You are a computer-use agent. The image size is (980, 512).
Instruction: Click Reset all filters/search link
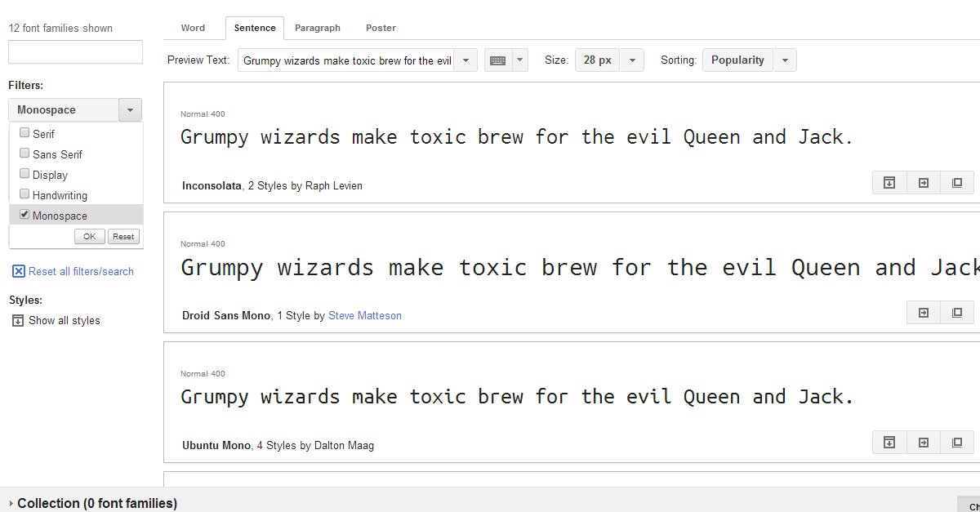[x=81, y=272]
